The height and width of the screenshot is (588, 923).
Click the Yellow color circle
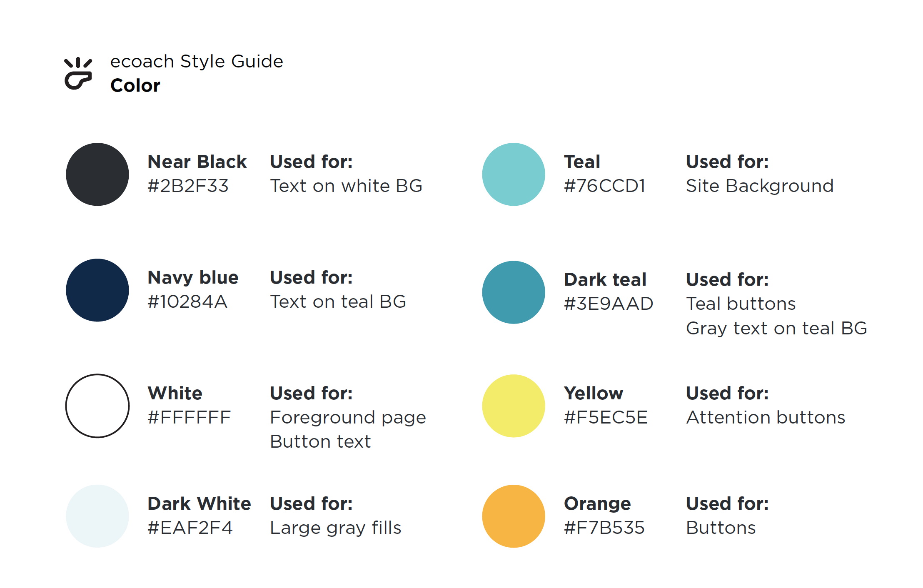pyautogui.click(x=514, y=406)
